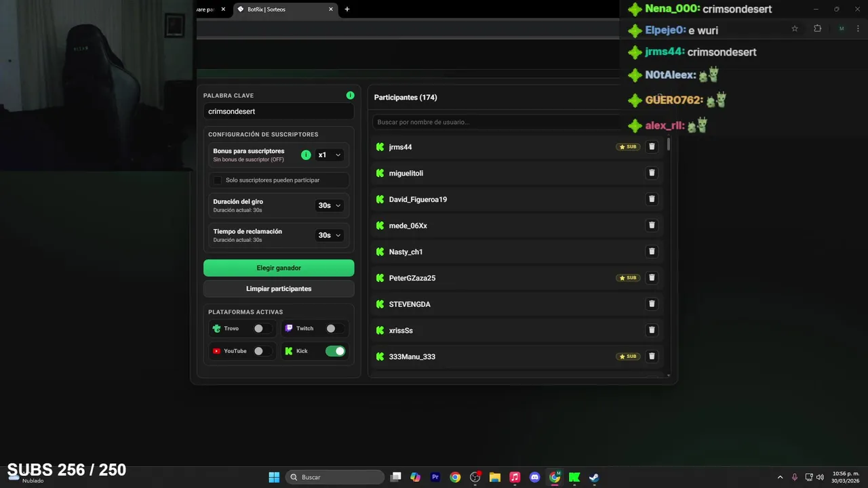Enable the Trovo platform toggle
868x488 pixels.
(262, 329)
